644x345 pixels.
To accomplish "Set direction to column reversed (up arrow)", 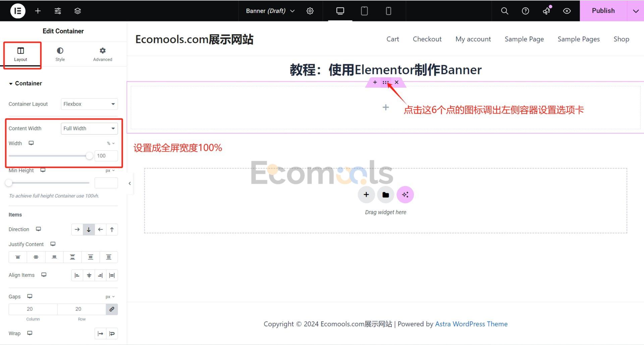I will [x=112, y=229].
